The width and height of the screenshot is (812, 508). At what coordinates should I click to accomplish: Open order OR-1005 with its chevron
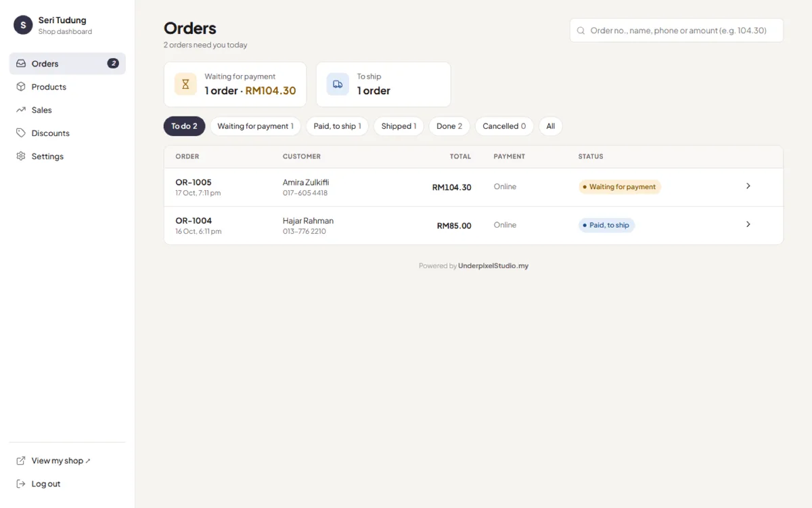(748, 186)
